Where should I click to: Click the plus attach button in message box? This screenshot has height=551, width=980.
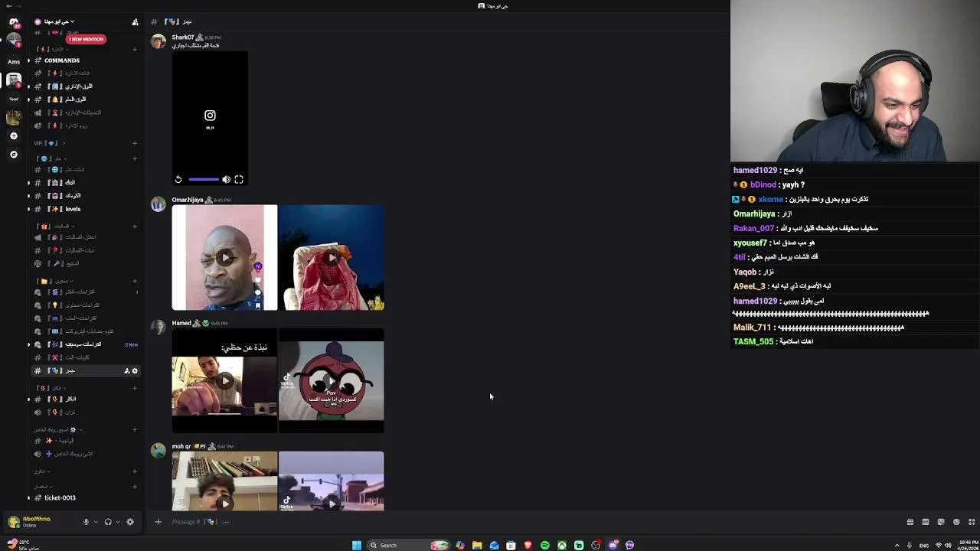click(x=158, y=522)
